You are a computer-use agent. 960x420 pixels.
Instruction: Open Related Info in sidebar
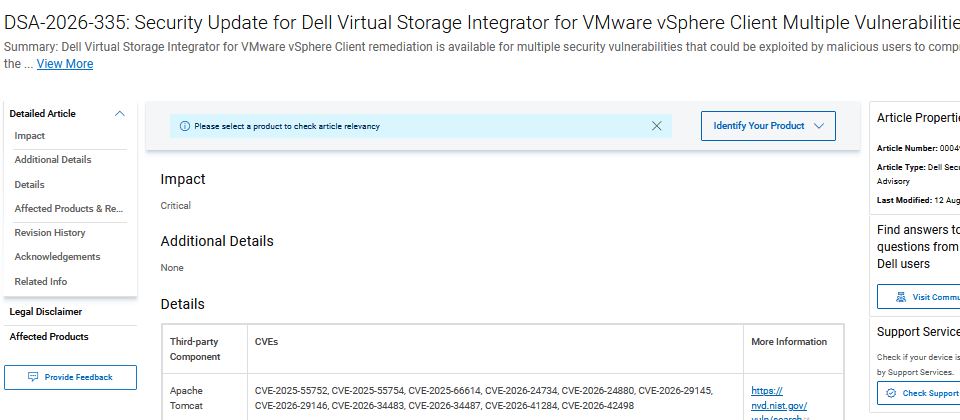(x=40, y=282)
